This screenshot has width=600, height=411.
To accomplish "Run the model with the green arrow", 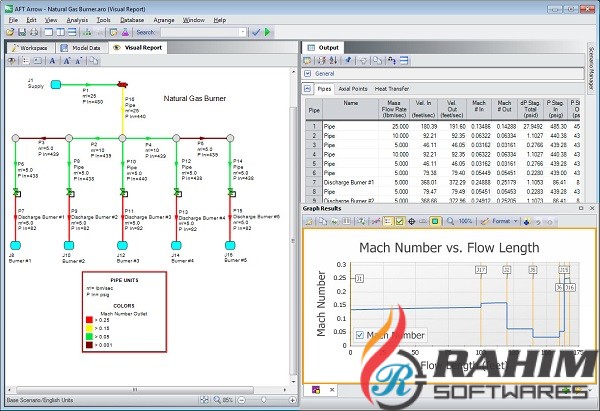I will click(x=267, y=33).
